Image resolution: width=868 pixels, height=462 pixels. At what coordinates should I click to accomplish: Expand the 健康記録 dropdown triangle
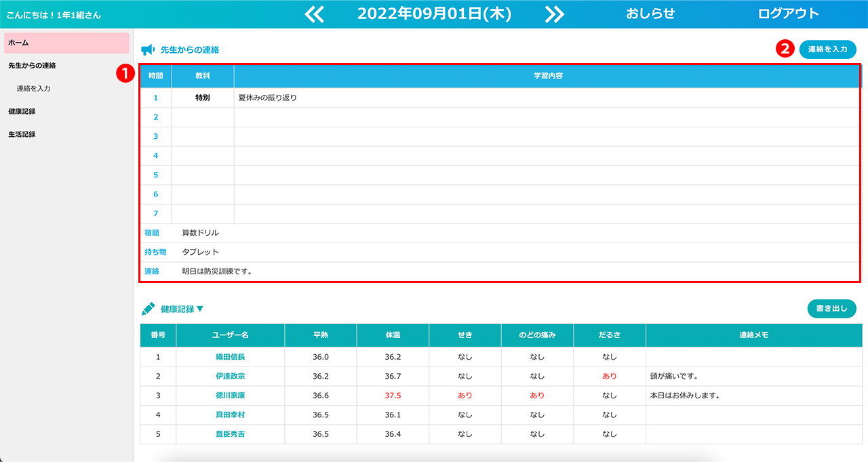tap(200, 309)
